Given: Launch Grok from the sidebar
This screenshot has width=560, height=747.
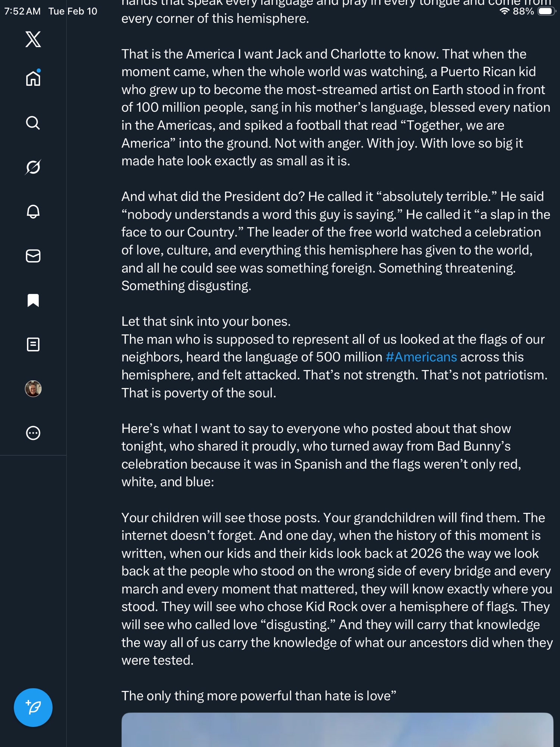Looking at the screenshot, I should 33,167.
